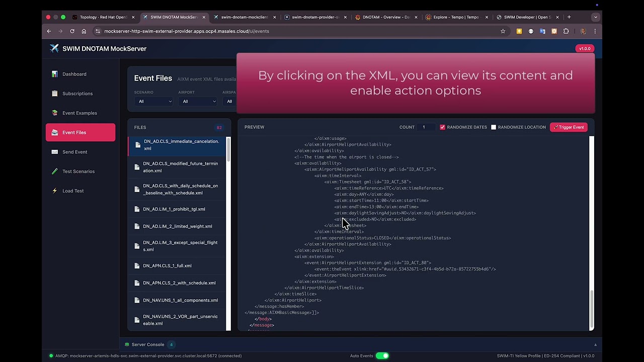Toggle the Randomize Dates checkbox
Viewport: 644px width, 362px height.
point(443,127)
